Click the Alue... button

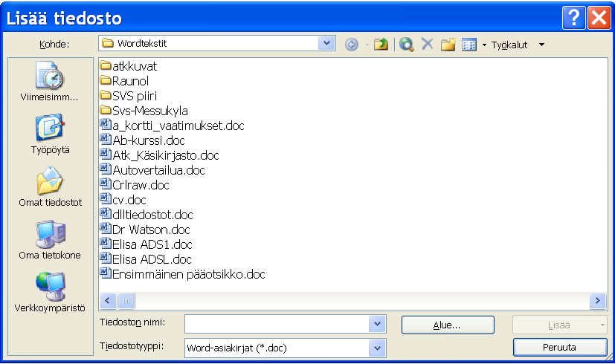[448, 325]
